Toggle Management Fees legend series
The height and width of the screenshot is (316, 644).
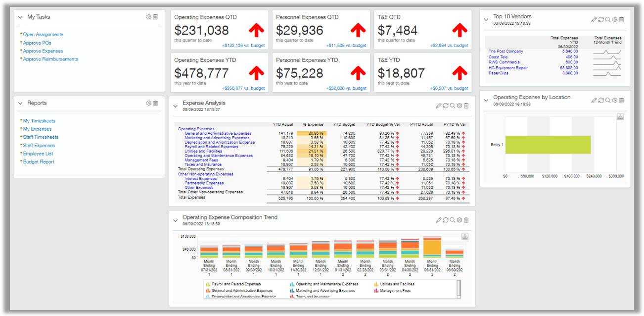tap(392, 291)
